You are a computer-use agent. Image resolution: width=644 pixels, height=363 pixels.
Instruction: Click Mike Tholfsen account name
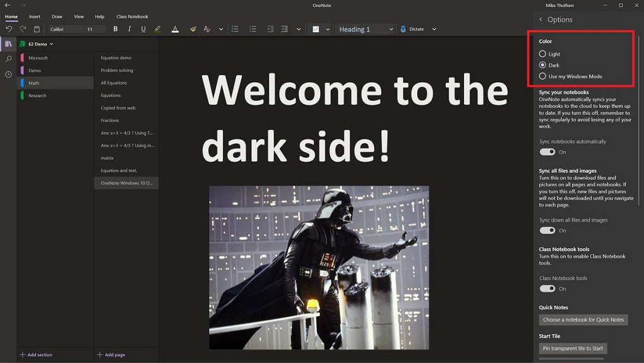click(559, 5)
